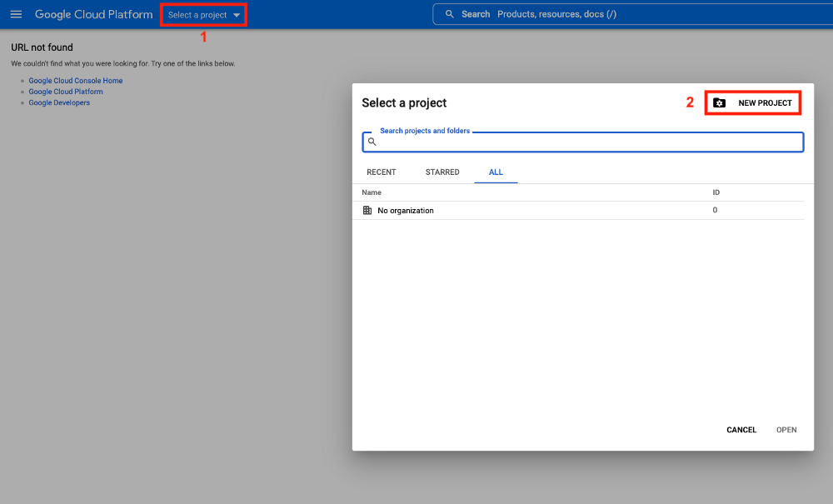The image size is (833, 504).
Task: Open the hamburger navigation menu
Action: 16,14
